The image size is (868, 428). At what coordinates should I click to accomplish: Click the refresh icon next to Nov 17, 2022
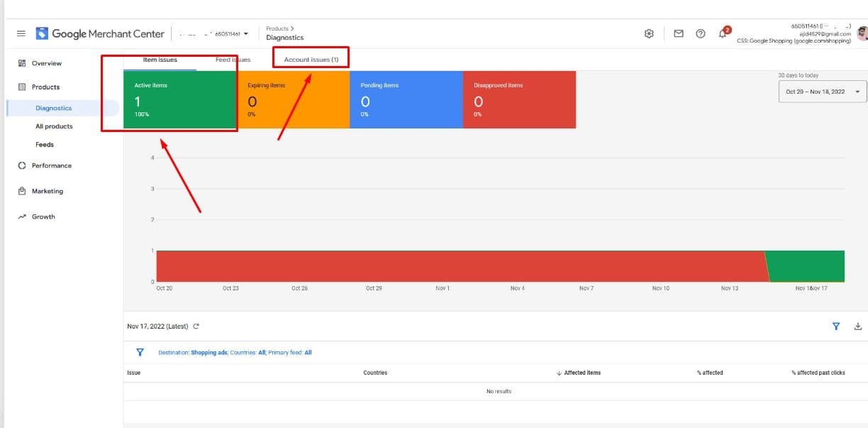pyautogui.click(x=196, y=327)
